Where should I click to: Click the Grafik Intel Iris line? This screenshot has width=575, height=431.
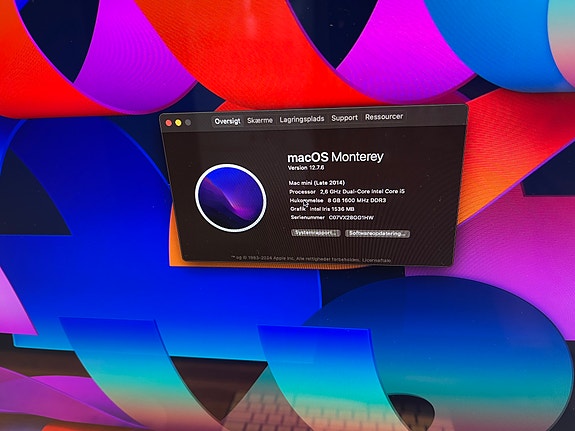coord(322,209)
